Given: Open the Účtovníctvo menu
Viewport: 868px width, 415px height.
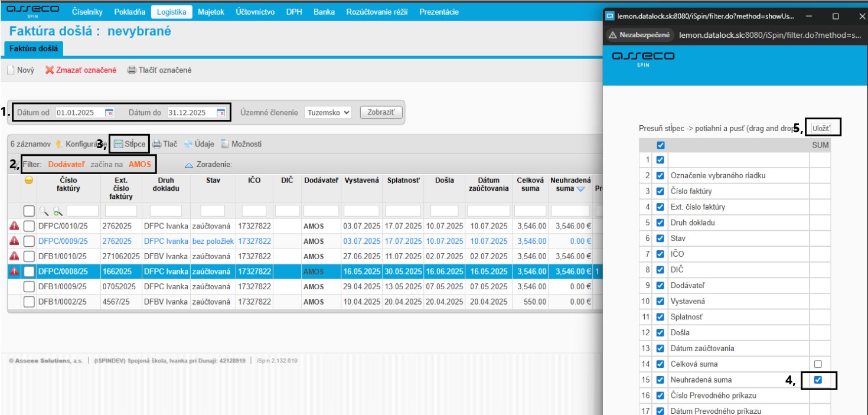Looking at the screenshot, I should tap(254, 12).
